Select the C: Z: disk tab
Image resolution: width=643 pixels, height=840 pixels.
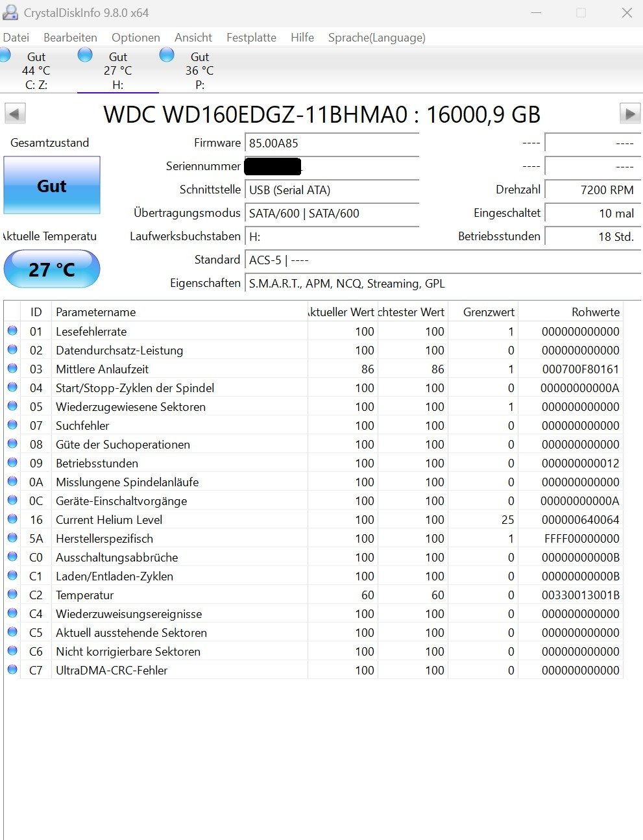[x=36, y=70]
